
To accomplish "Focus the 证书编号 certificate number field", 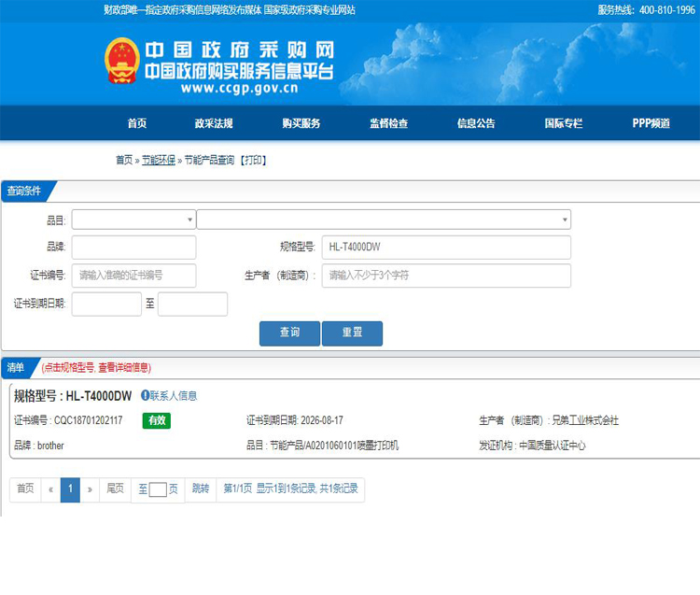I will (133, 276).
